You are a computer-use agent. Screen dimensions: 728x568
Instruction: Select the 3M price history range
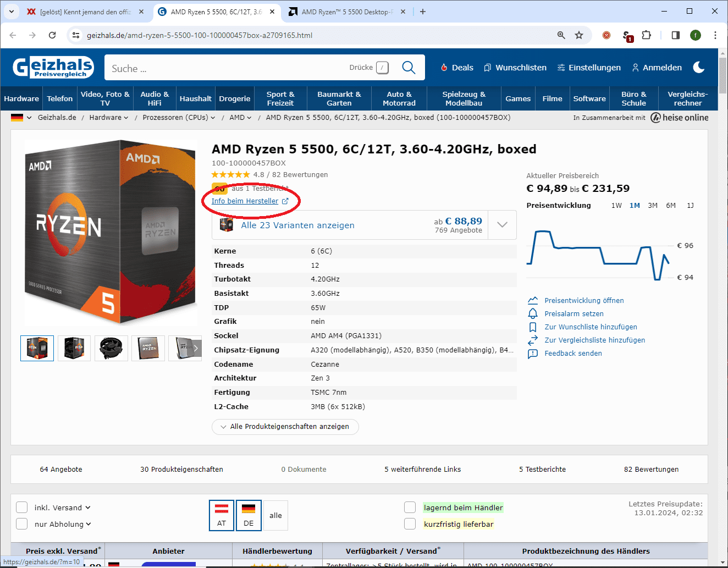(653, 206)
